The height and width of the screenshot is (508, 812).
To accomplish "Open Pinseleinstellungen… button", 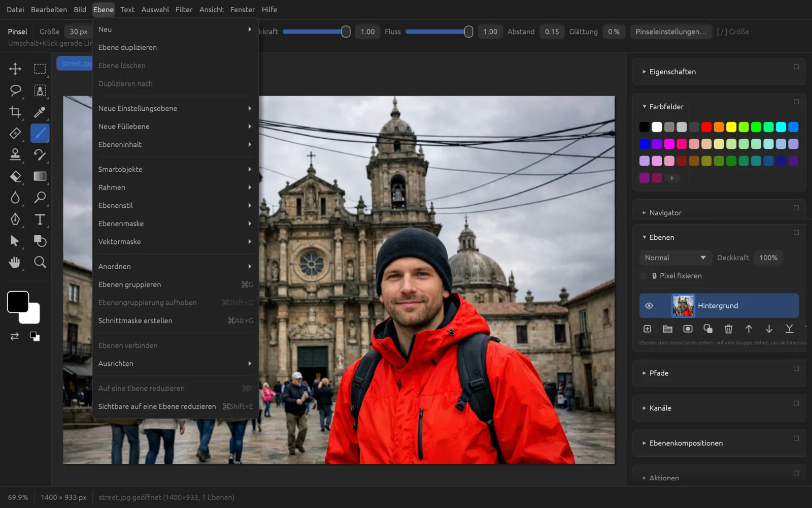I will pyautogui.click(x=670, y=31).
